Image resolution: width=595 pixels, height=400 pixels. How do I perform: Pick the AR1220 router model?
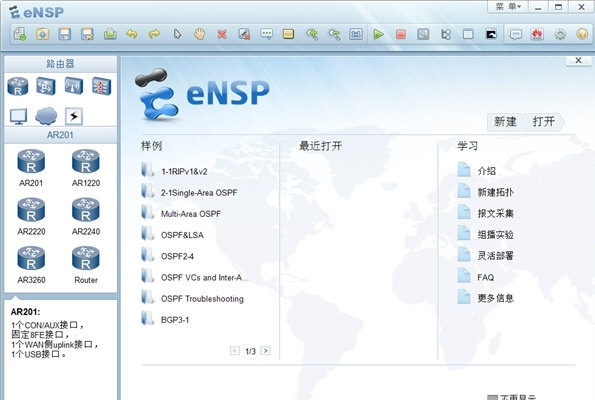coord(86,168)
